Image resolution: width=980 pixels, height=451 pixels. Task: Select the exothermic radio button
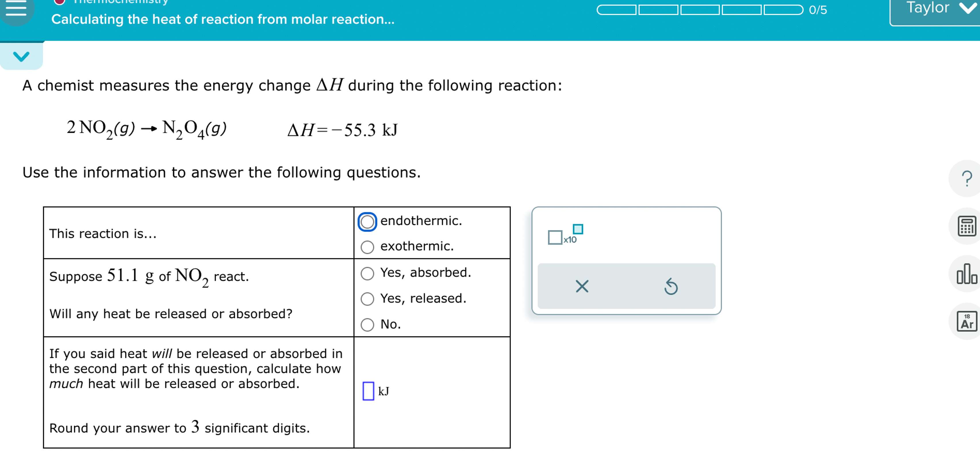367,247
